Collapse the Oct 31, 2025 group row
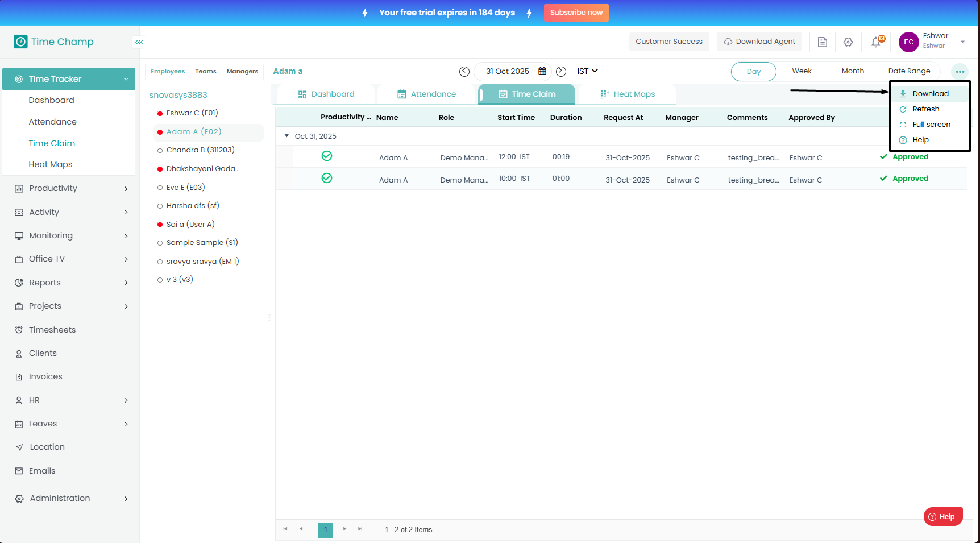The image size is (980, 543). pyautogui.click(x=286, y=136)
